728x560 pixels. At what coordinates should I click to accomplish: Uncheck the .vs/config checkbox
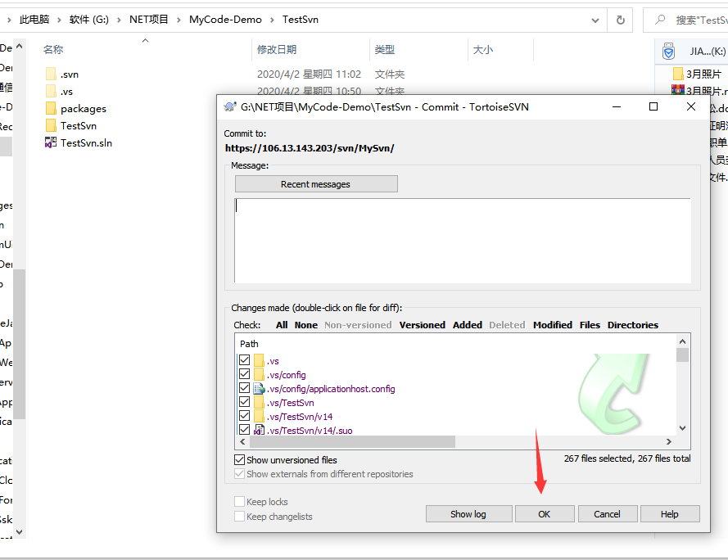click(244, 374)
